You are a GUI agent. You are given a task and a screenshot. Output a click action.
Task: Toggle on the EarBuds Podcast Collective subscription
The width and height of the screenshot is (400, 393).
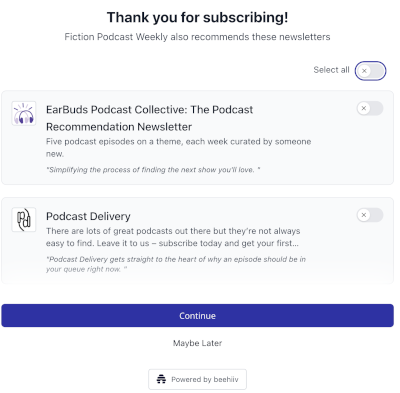370,108
